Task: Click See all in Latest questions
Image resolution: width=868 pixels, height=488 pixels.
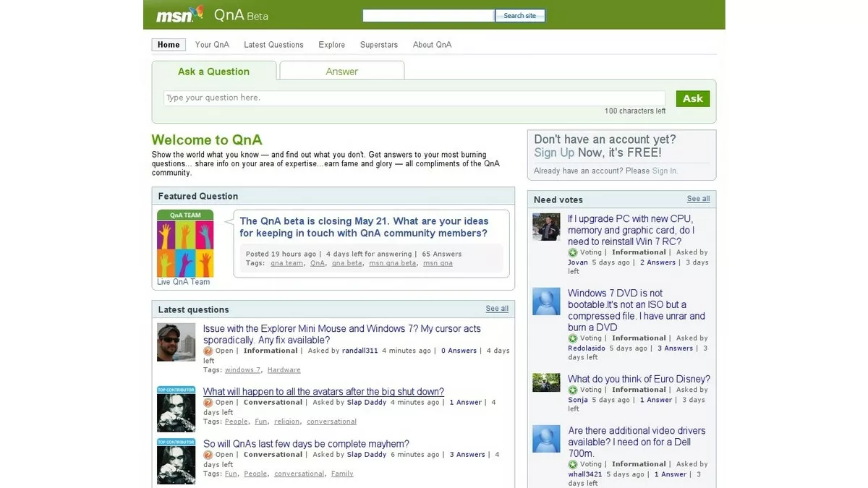Action: (497, 309)
